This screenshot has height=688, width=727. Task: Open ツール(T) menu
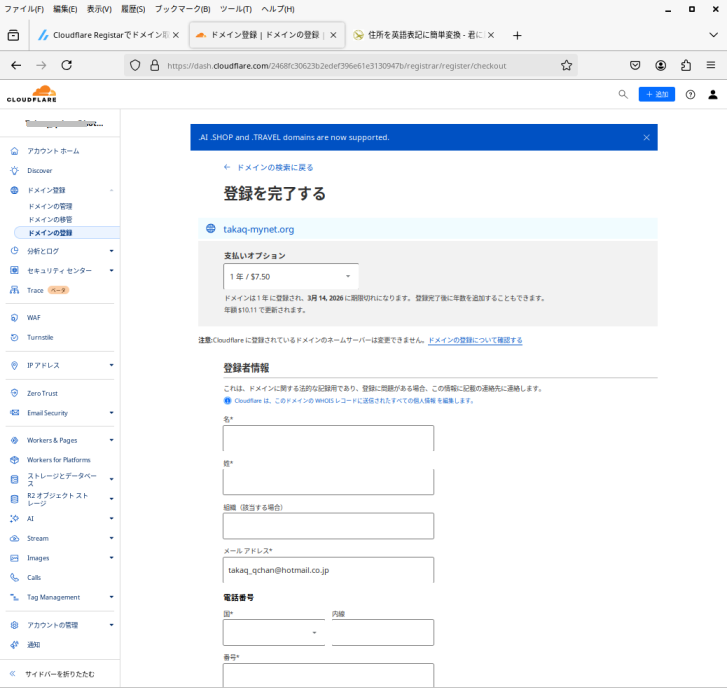coord(236,9)
